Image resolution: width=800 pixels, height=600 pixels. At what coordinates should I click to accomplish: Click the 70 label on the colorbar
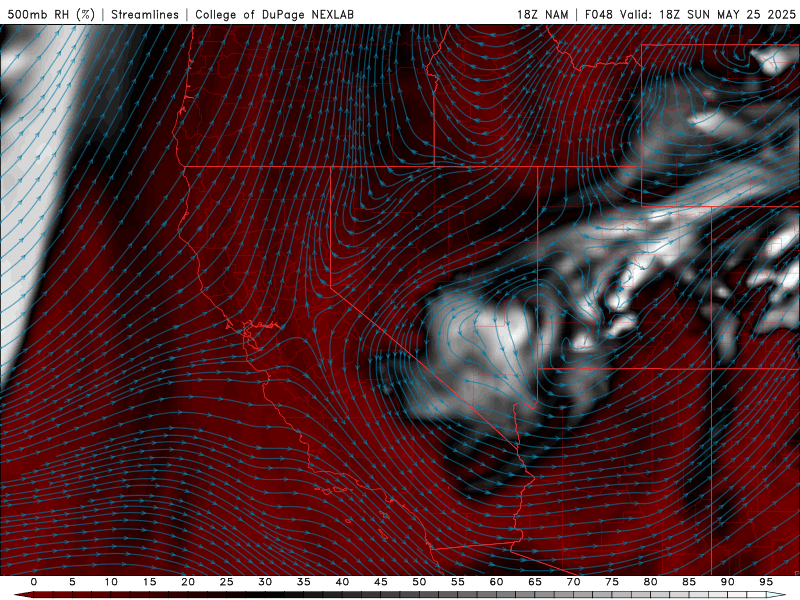[573, 582]
